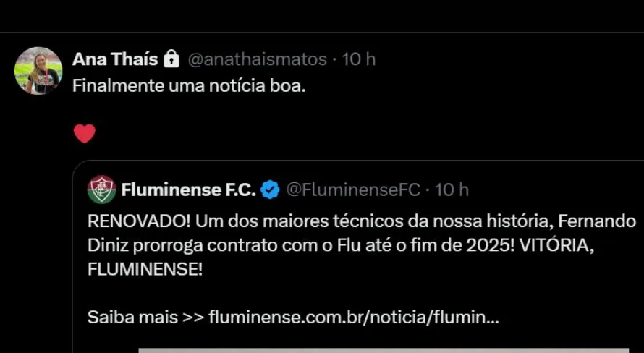Click the Fluminense F.C. account name
The height and width of the screenshot is (353, 644).
pos(188,190)
